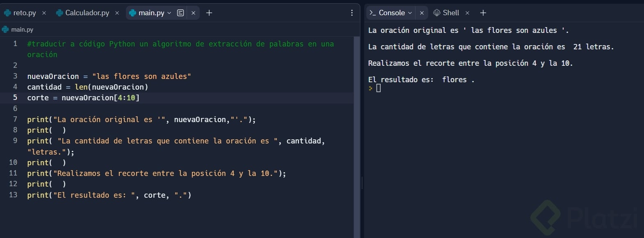
Task: Click line number 1 in the gutter
Action: pyautogui.click(x=15, y=44)
